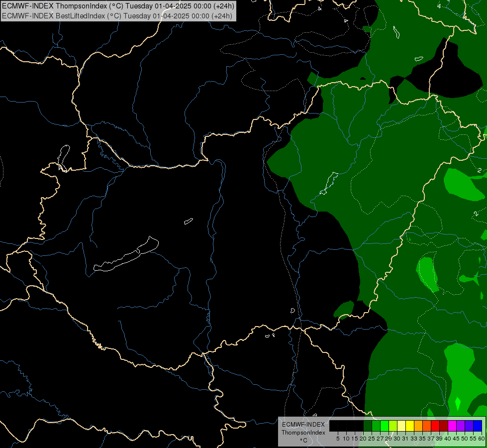Click the ThompsonIndex label inside the legend

click(303, 433)
